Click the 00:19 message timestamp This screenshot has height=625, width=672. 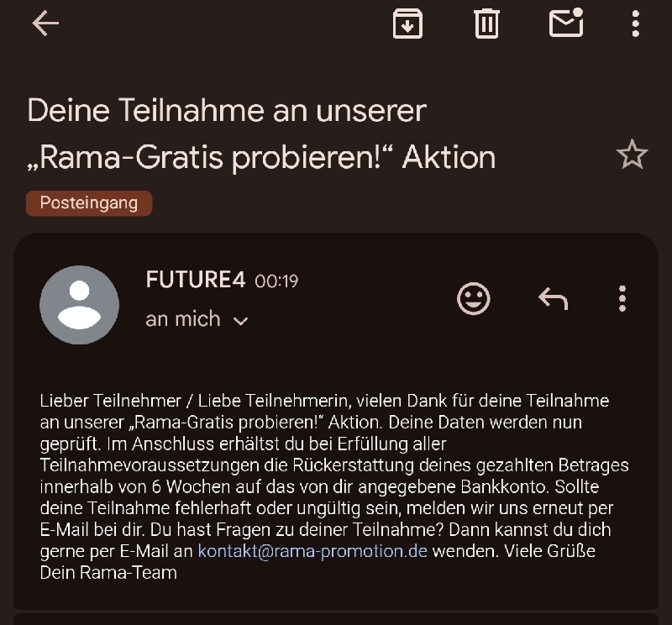(x=276, y=281)
